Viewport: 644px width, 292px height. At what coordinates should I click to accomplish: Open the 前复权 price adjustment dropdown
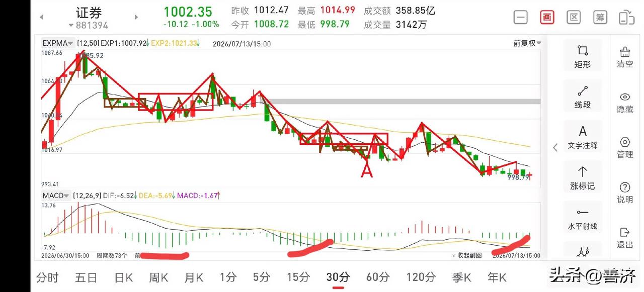527,43
